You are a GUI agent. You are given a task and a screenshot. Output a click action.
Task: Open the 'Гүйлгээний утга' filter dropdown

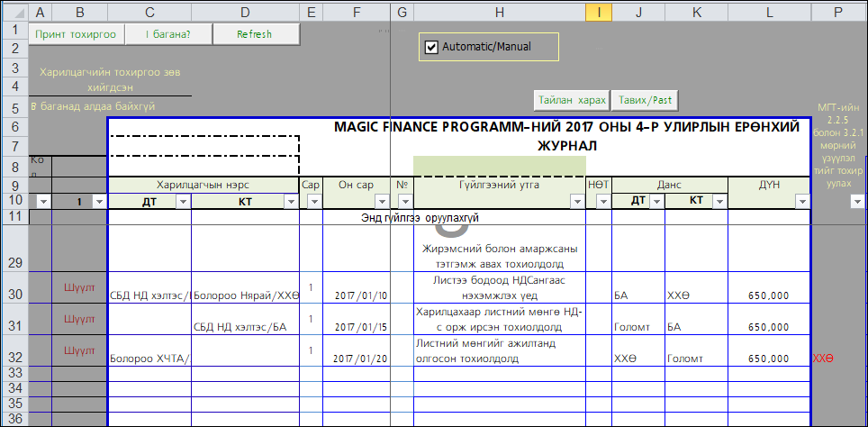pyautogui.click(x=576, y=202)
